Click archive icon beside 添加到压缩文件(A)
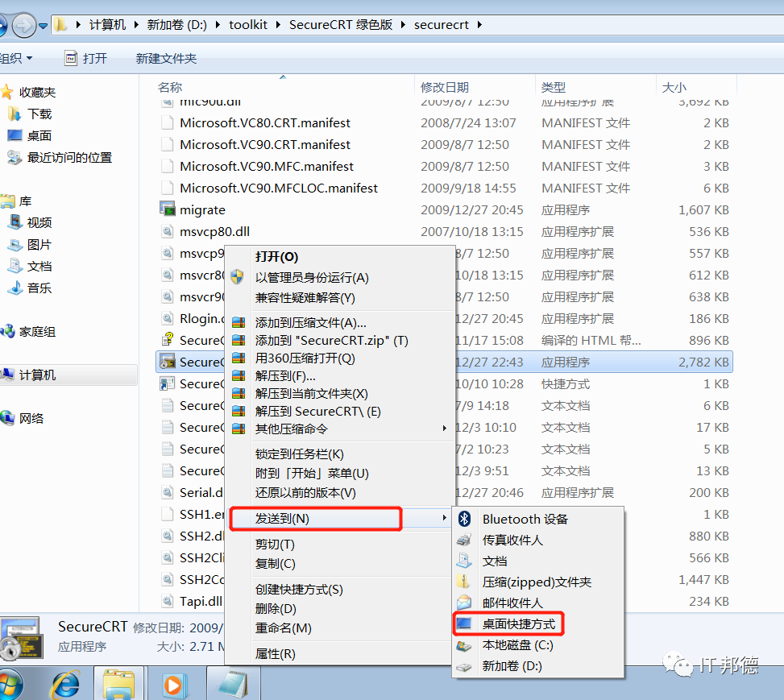Viewport: 784px width, 700px height. 239,322
